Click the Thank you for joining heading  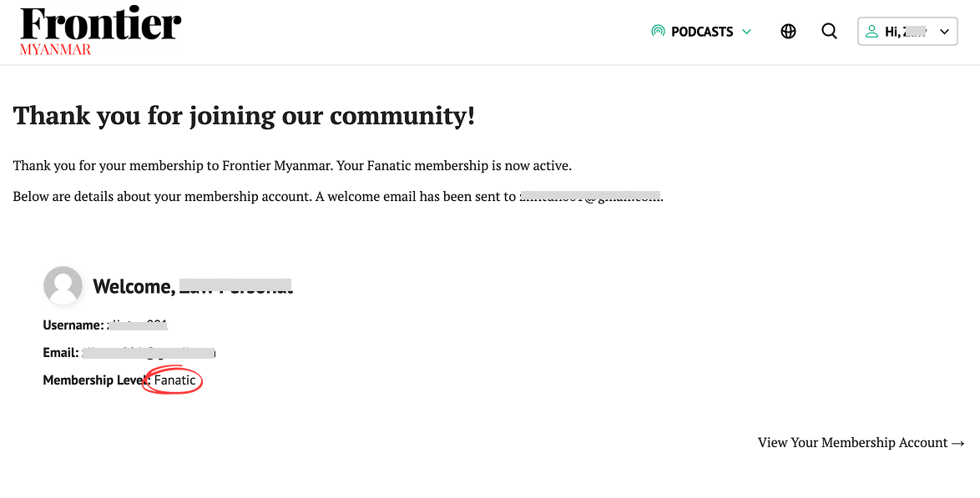click(x=243, y=115)
